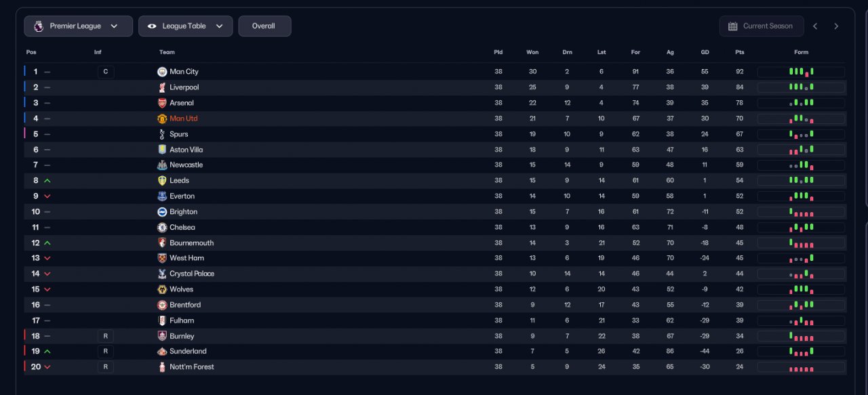Click the Wolves crest icon

(x=162, y=289)
